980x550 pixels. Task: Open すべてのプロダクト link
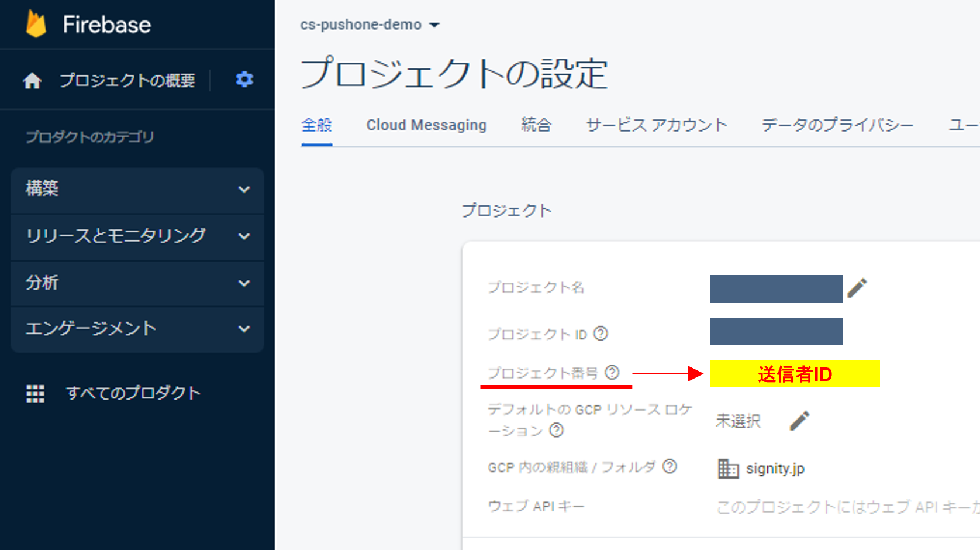point(133,393)
